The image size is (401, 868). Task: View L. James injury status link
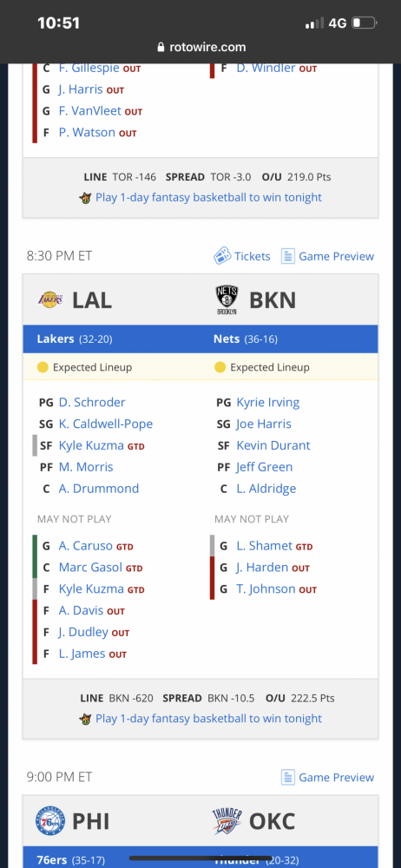(x=82, y=654)
